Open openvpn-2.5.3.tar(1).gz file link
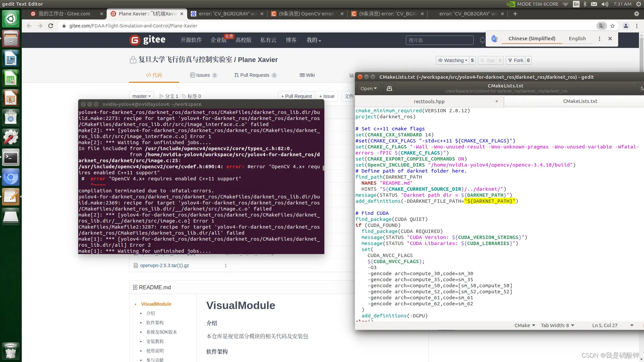644x362 pixels. coord(164,265)
